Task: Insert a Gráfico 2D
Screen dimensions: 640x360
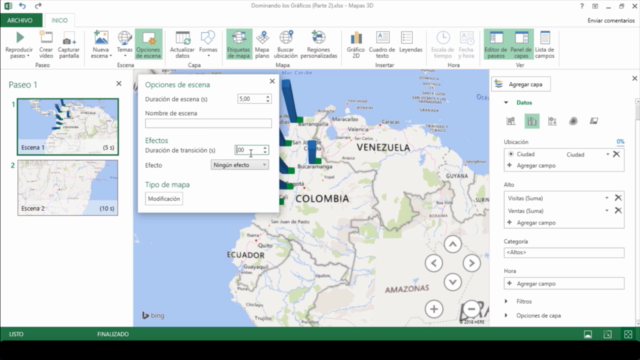Action: [x=356, y=44]
